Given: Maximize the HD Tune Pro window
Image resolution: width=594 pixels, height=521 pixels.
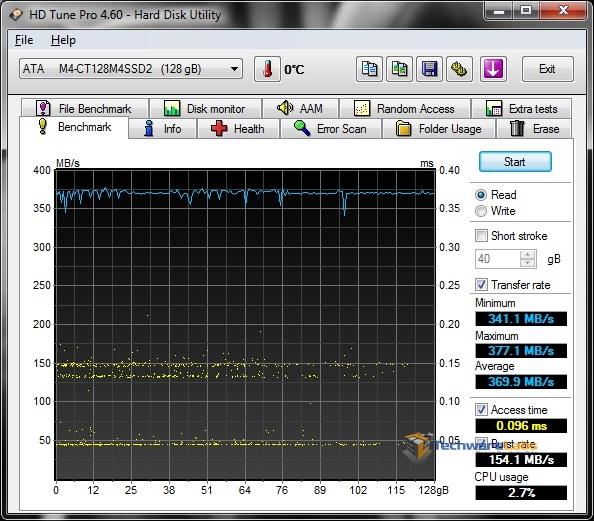Looking at the screenshot, I should tap(526, 11).
